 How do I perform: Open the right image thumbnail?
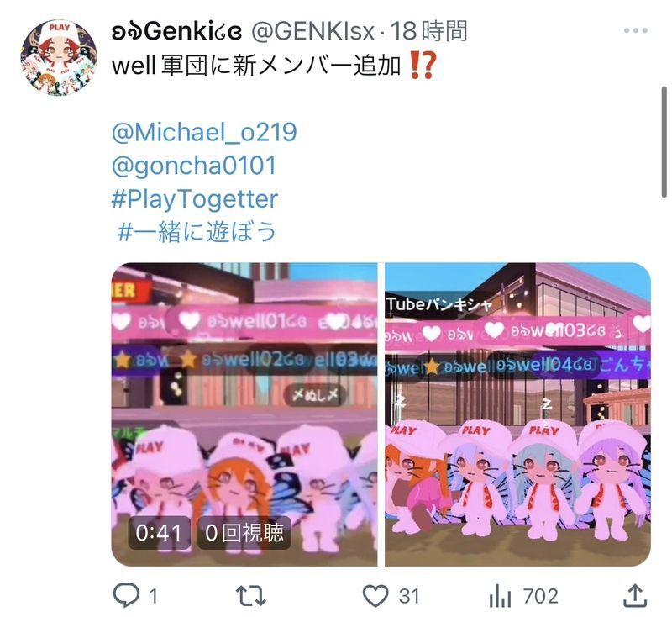(x=517, y=414)
